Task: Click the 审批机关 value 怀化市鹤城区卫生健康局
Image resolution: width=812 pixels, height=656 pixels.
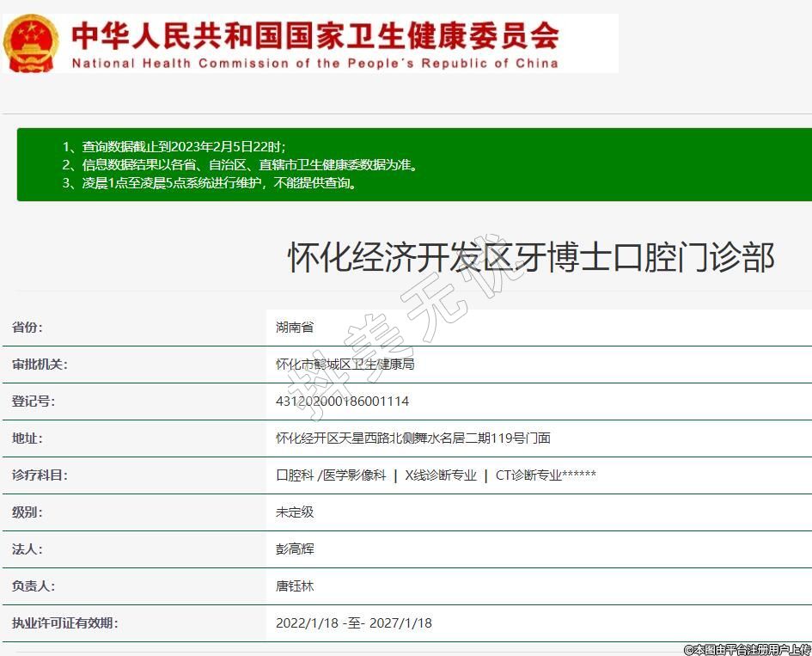Action: 345,365
